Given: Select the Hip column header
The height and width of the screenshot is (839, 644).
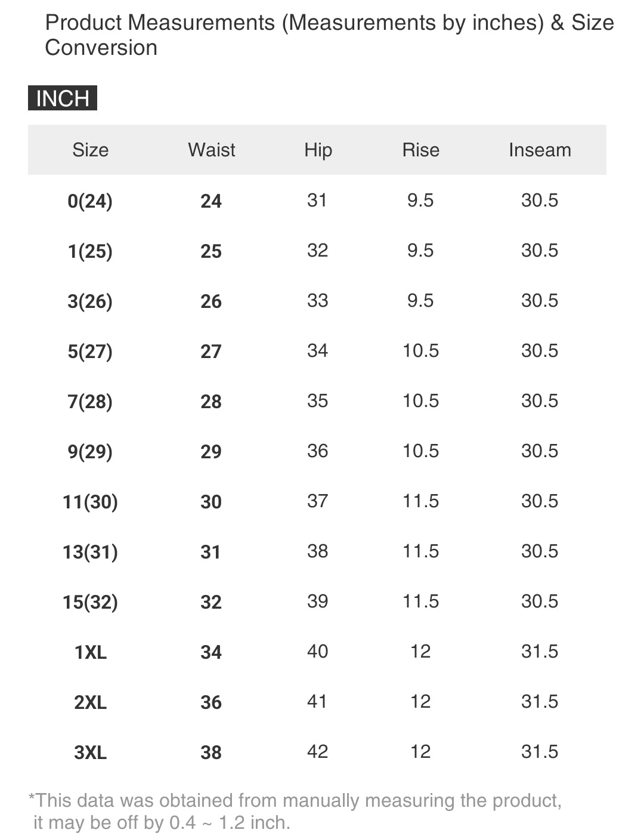Looking at the screenshot, I should (x=318, y=150).
